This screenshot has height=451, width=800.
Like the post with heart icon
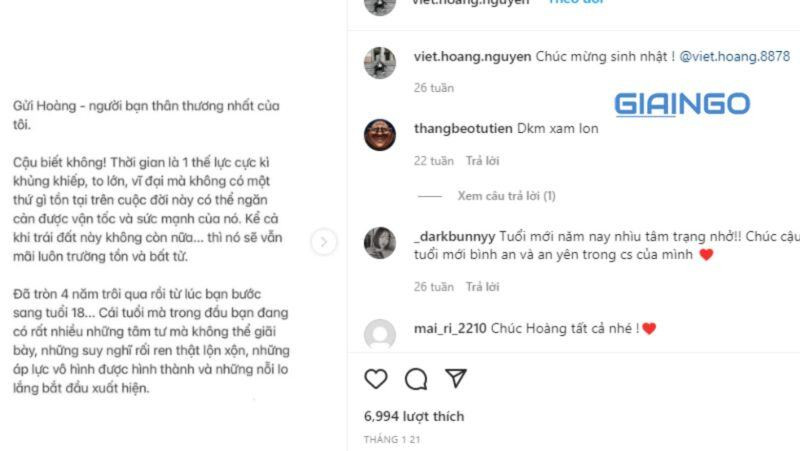pyautogui.click(x=376, y=379)
